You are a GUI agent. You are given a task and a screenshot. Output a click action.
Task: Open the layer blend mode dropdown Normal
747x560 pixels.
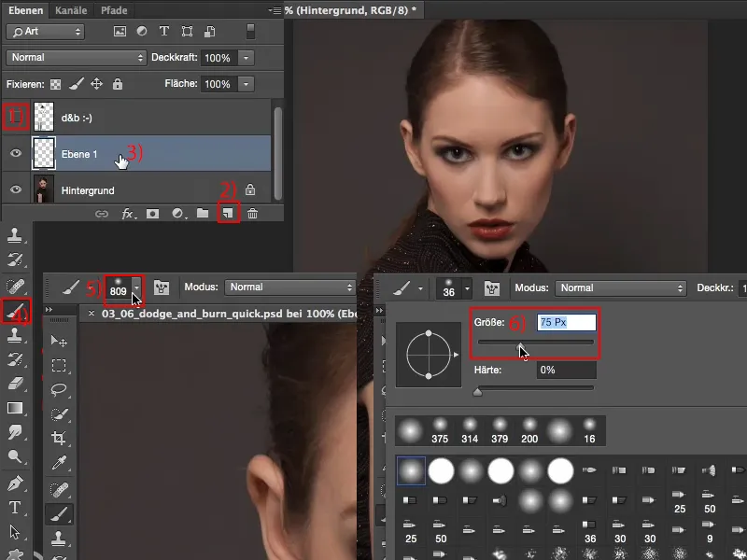tap(76, 58)
